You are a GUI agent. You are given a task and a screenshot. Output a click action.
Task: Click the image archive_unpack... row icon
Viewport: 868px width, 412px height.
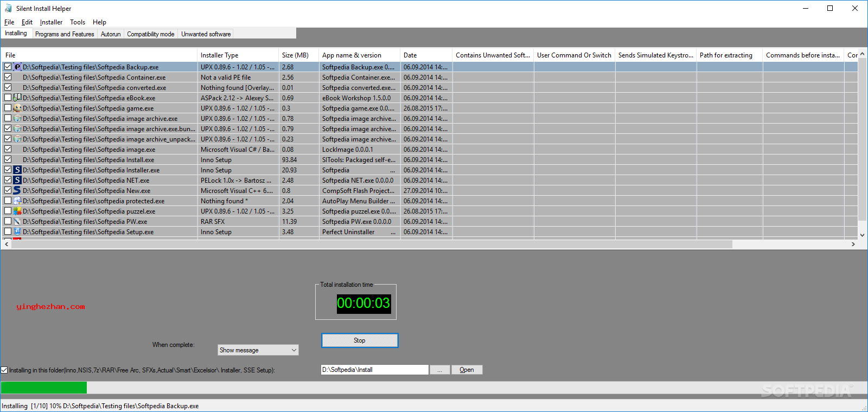17,139
